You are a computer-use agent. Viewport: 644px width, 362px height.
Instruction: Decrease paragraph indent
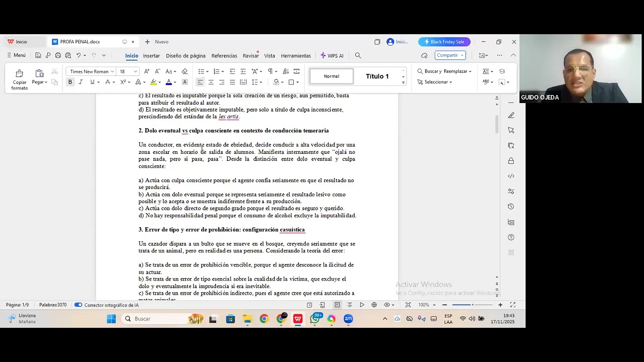point(232,71)
